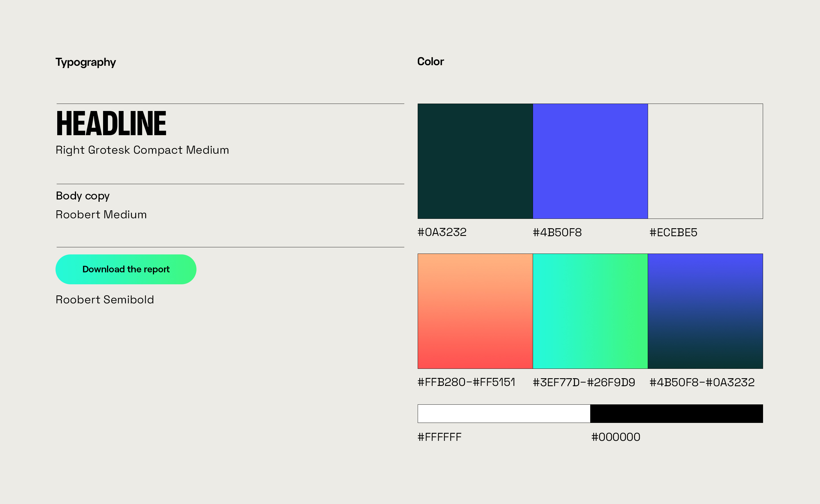Click the Download the report button

click(x=126, y=269)
